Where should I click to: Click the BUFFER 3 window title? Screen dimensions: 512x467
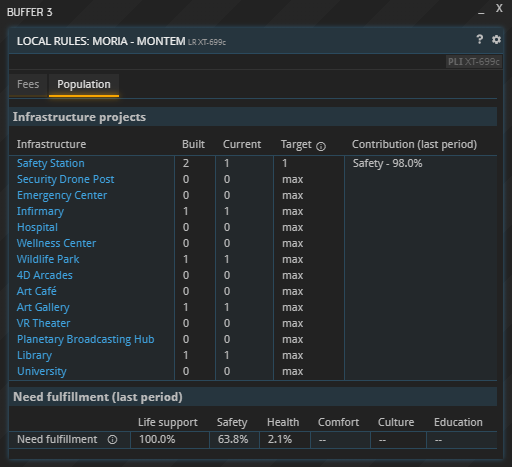tap(30, 12)
